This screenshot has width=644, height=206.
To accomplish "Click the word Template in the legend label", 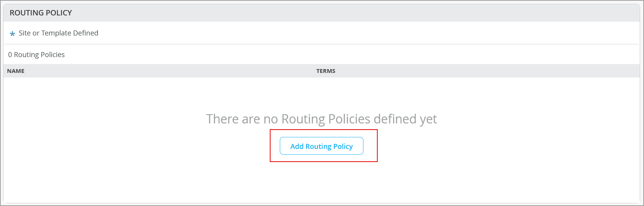I will [56, 33].
